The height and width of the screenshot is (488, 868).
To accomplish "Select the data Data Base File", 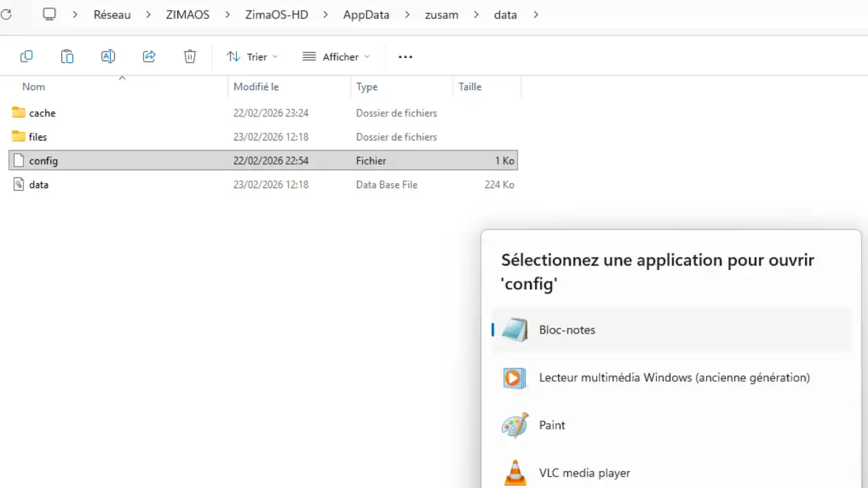I will (x=38, y=185).
